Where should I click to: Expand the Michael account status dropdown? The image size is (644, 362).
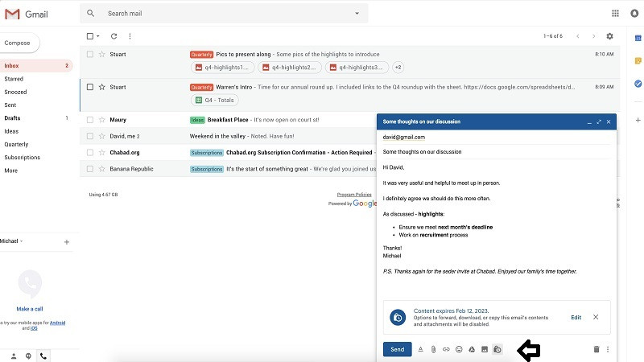pyautogui.click(x=22, y=241)
